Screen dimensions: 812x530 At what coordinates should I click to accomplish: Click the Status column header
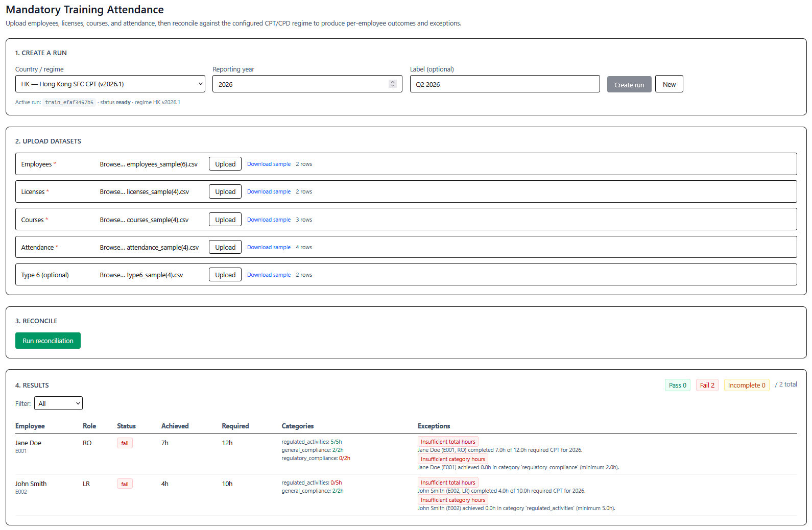pyautogui.click(x=126, y=426)
